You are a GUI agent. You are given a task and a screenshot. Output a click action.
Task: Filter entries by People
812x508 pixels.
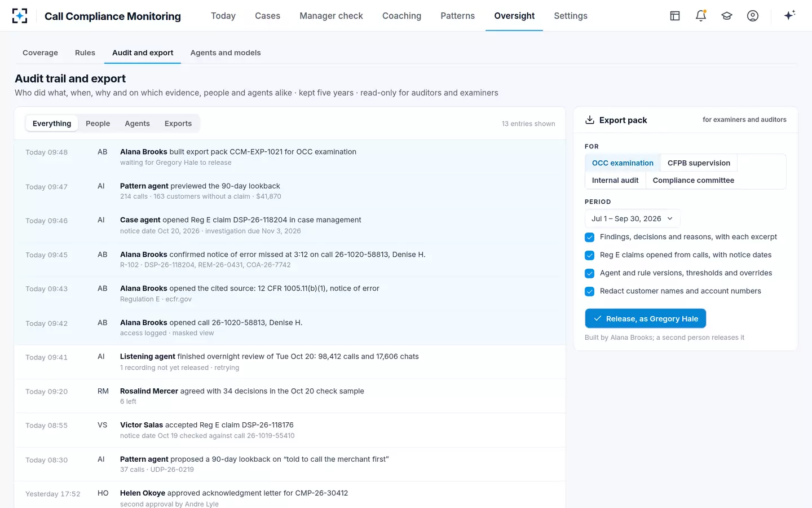click(98, 124)
